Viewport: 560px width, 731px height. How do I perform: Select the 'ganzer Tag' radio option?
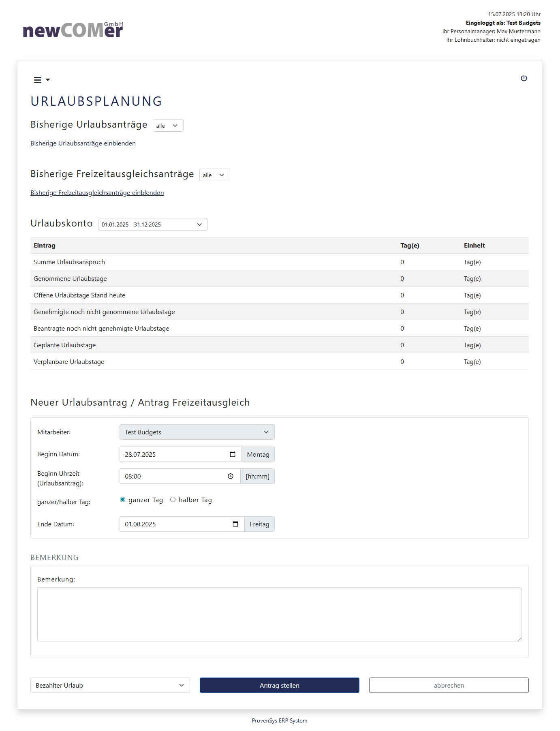coord(123,500)
